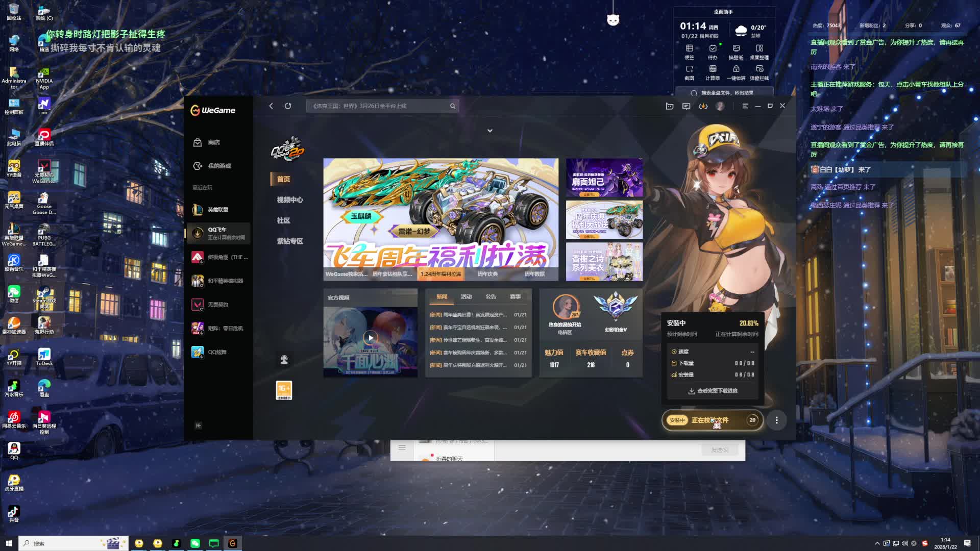The width and height of the screenshot is (980, 551).
Task: Switch to the 活动 news tab
Action: pos(466,296)
